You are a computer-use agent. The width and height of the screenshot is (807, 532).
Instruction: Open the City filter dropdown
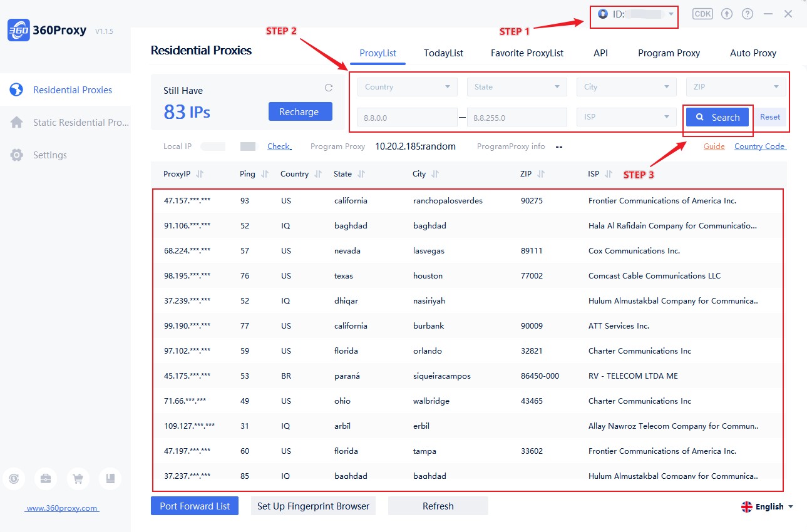click(x=627, y=87)
